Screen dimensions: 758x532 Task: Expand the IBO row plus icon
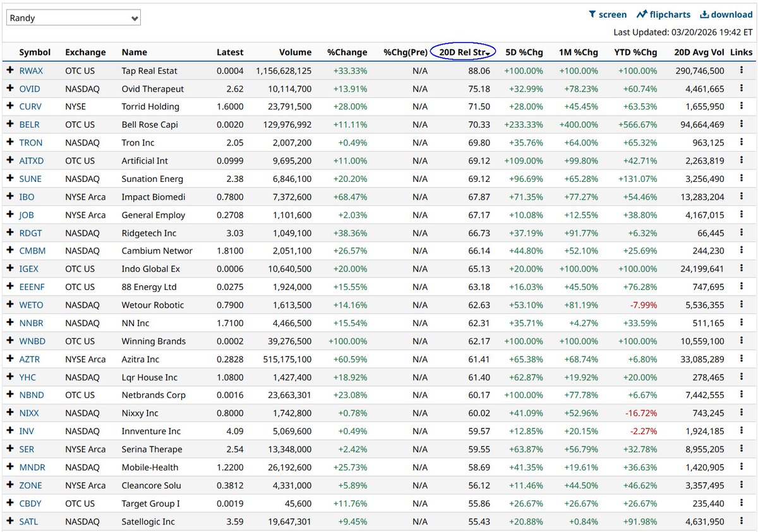[9, 196]
